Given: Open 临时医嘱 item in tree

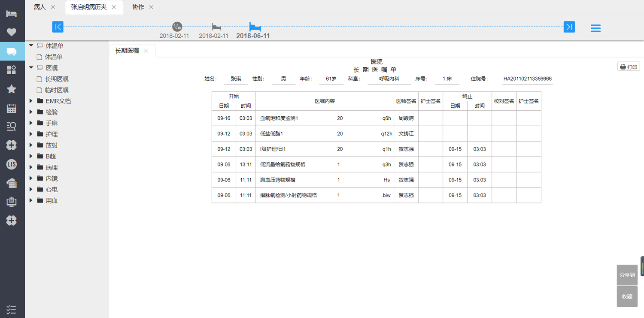Looking at the screenshot, I should click(57, 90).
